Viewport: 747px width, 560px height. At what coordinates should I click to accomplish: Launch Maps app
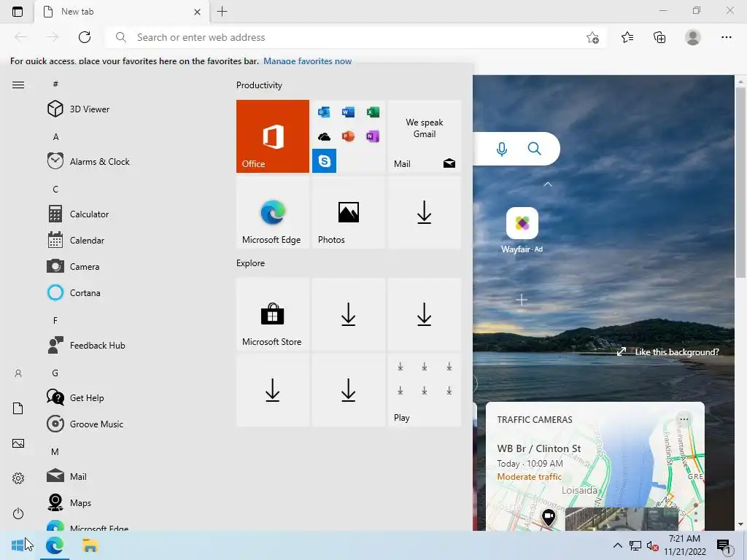point(69,502)
